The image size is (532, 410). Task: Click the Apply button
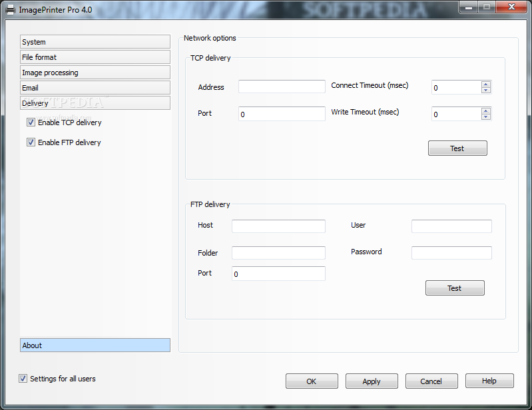(x=372, y=381)
